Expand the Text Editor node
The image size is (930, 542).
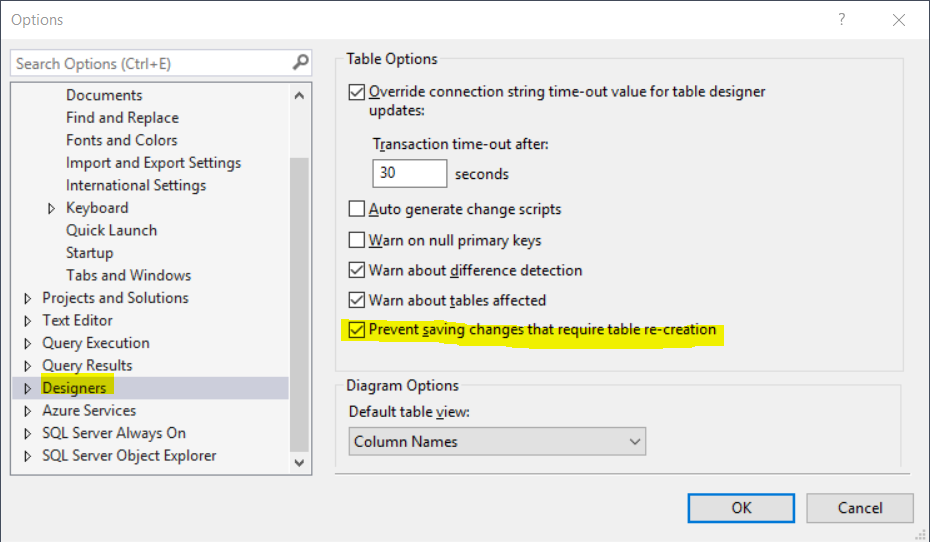(27, 321)
